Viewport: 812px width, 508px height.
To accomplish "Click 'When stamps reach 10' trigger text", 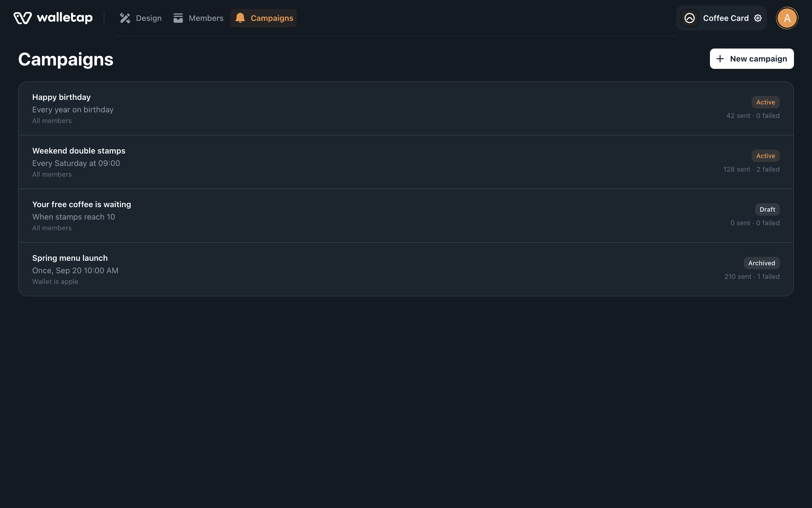I will [74, 217].
